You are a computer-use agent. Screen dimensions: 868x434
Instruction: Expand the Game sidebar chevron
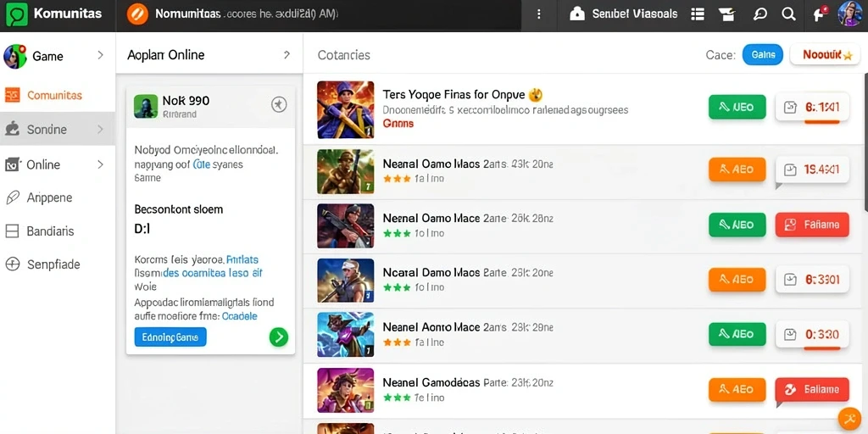click(x=100, y=55)
